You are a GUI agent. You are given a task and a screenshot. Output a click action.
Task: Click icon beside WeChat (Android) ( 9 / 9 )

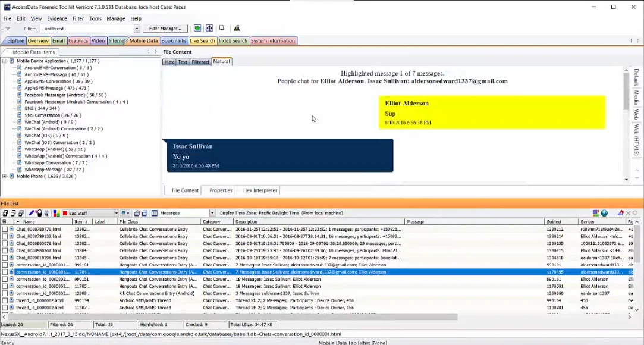pyautogui.click(x=19, y=122)
